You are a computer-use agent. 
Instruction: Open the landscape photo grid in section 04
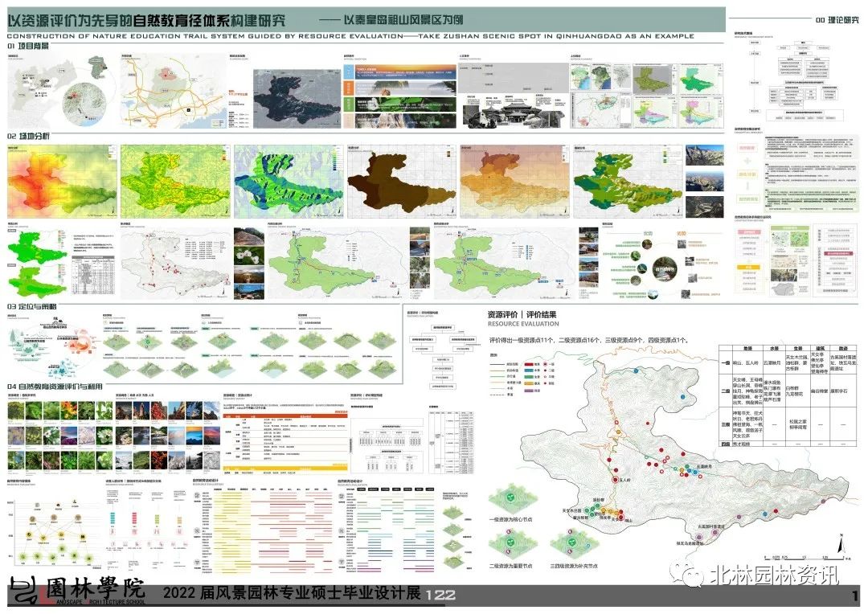pyautogui.click(x=168, y=436)
